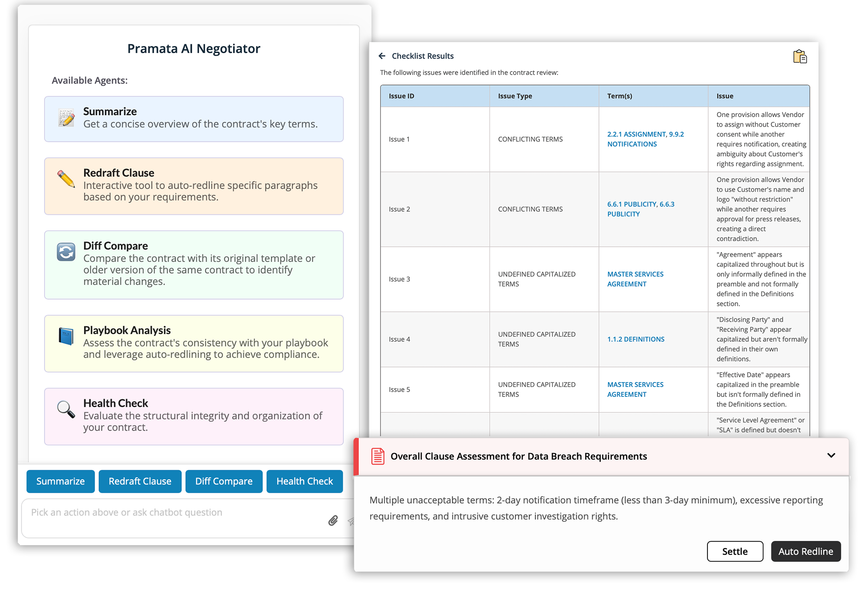
Task: Open the Redraft Clause agent card
Action: [x=194, y=186]
